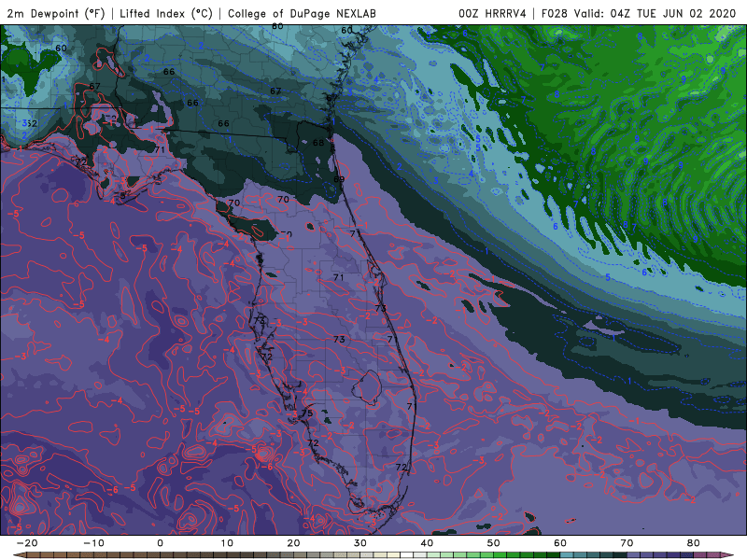
Task: Click the '-20' color scale label
Action: click(x=27, y=543)
